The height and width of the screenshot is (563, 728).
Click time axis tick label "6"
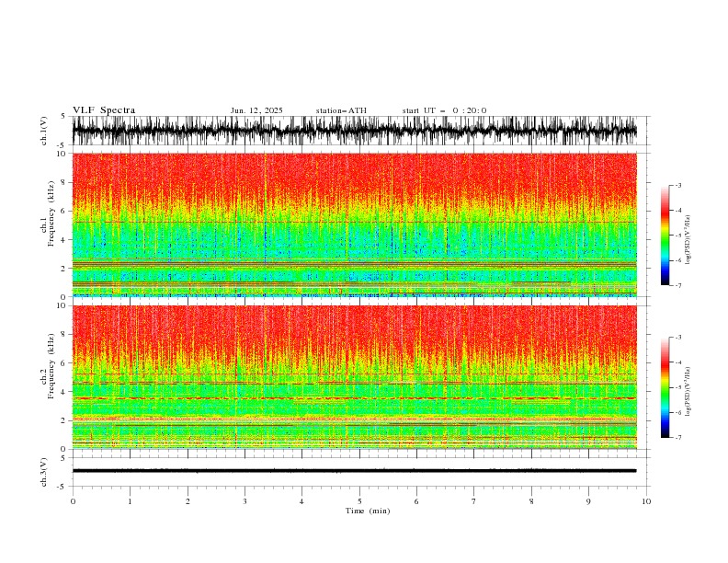(416, 501)
